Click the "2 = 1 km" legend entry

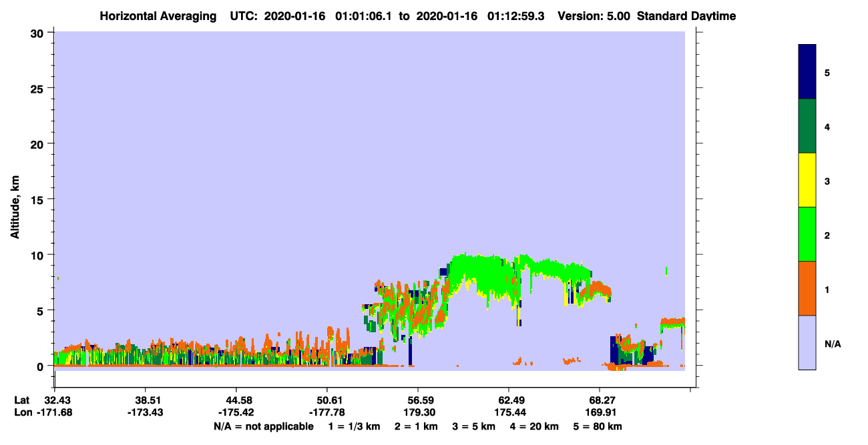pos(417,426)
